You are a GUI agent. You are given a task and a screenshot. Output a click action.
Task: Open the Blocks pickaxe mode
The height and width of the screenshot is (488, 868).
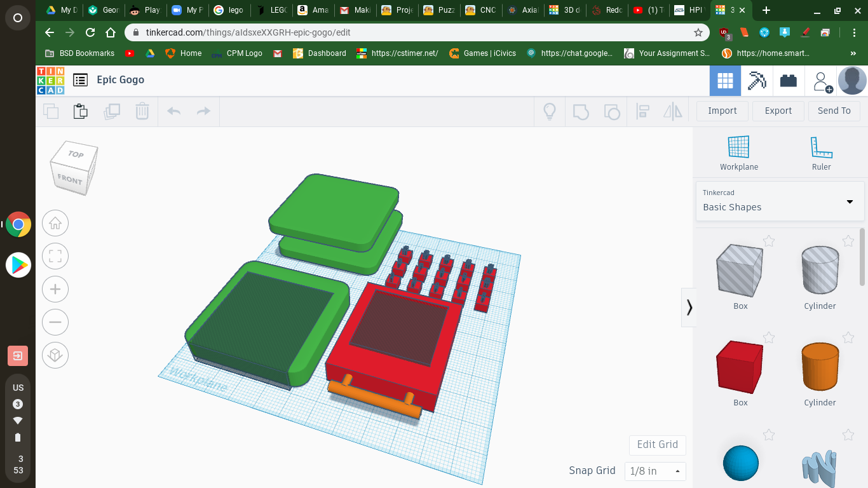[x=757, y=81]
